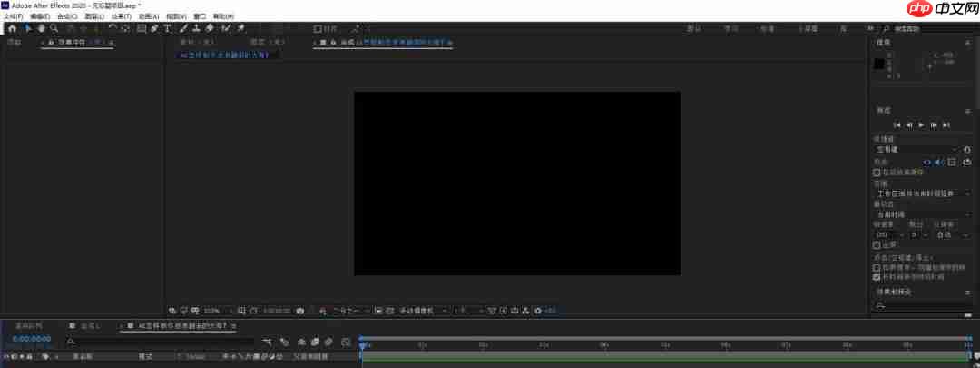
Task: Switch to Project panel tab
Action: click(15, 42)
